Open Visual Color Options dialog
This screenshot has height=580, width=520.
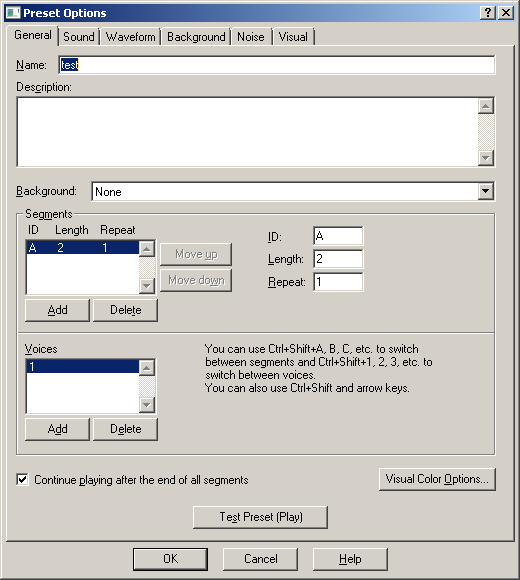click(x=437, y=479)
